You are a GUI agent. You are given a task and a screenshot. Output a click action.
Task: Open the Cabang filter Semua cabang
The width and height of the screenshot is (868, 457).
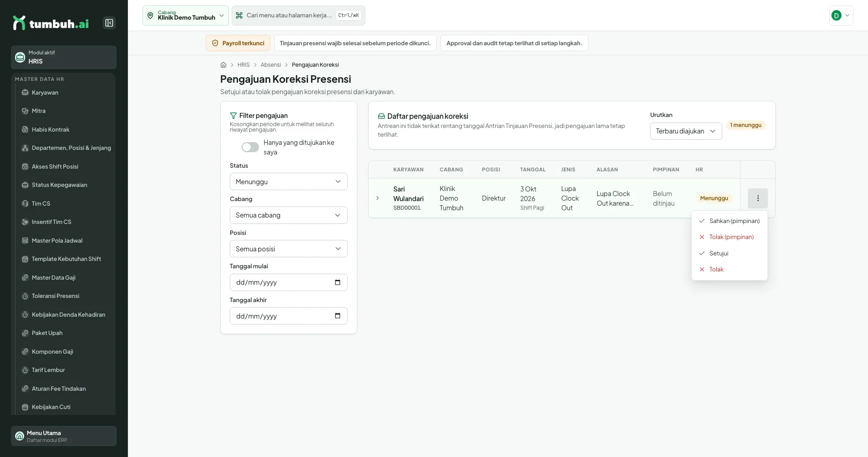click(289, 215)
